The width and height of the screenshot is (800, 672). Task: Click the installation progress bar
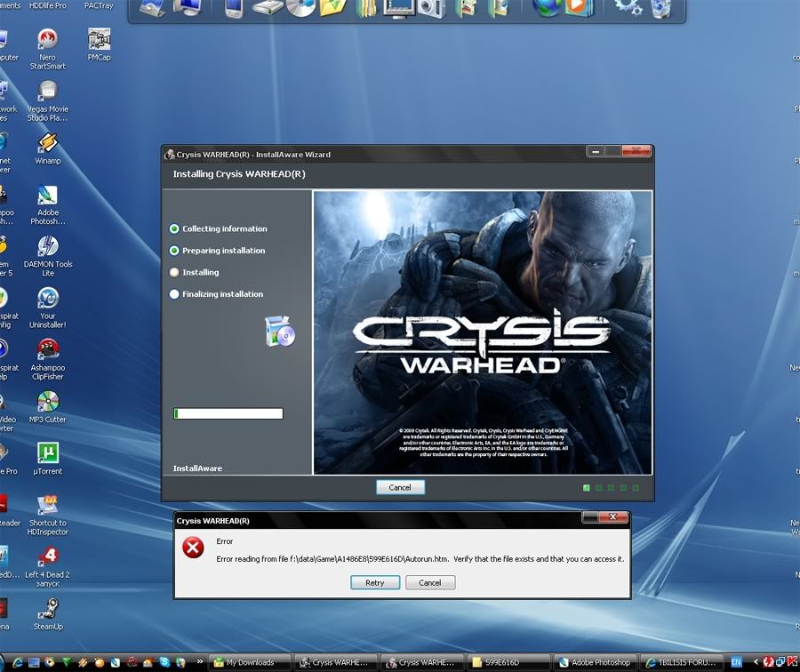[228, 413]
